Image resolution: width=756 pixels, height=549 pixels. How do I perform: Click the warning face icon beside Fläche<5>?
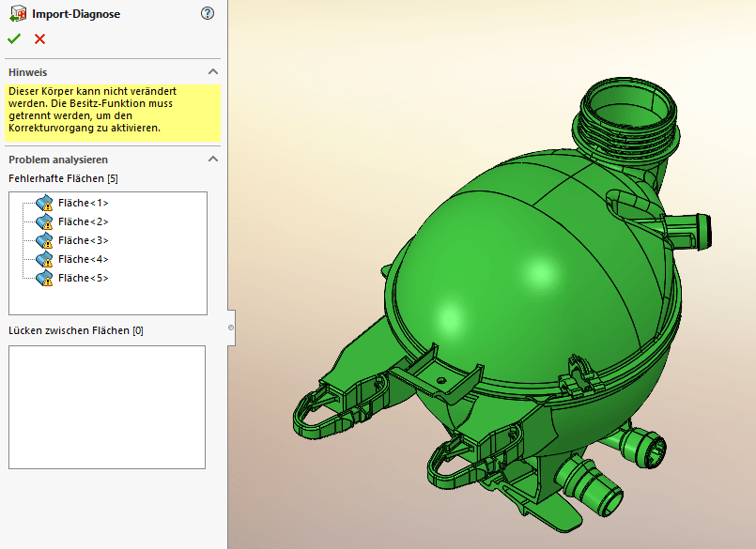pos(44,278)
